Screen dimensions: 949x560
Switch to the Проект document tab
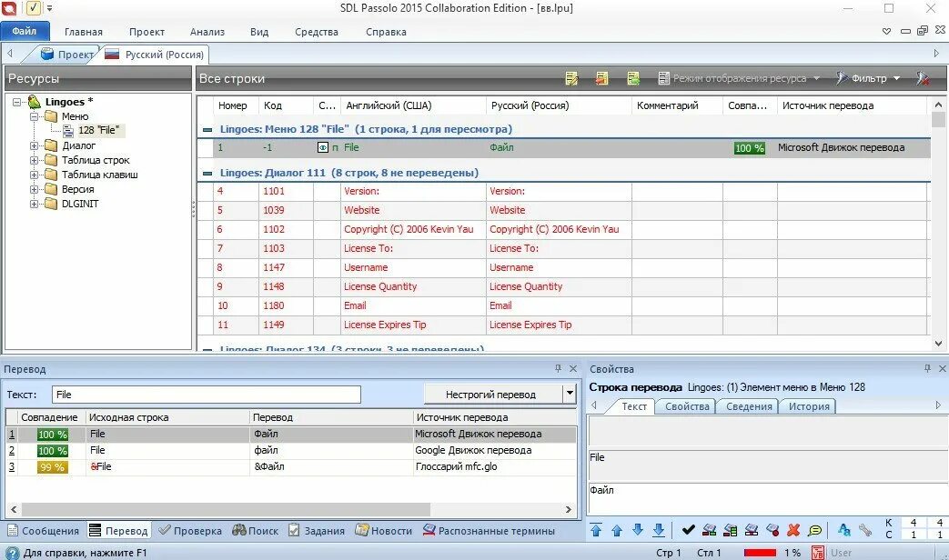[66, 55]
